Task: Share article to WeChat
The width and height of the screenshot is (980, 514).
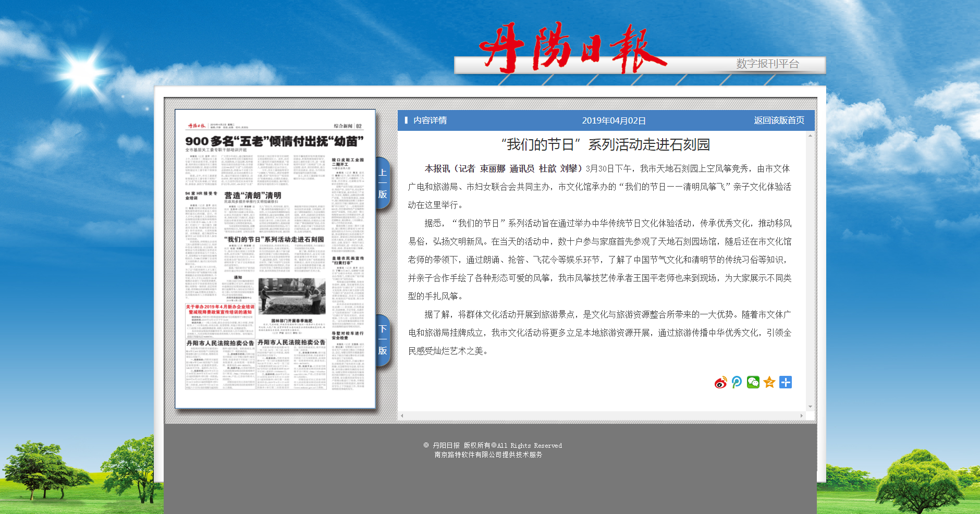Action: pos(753,383)
